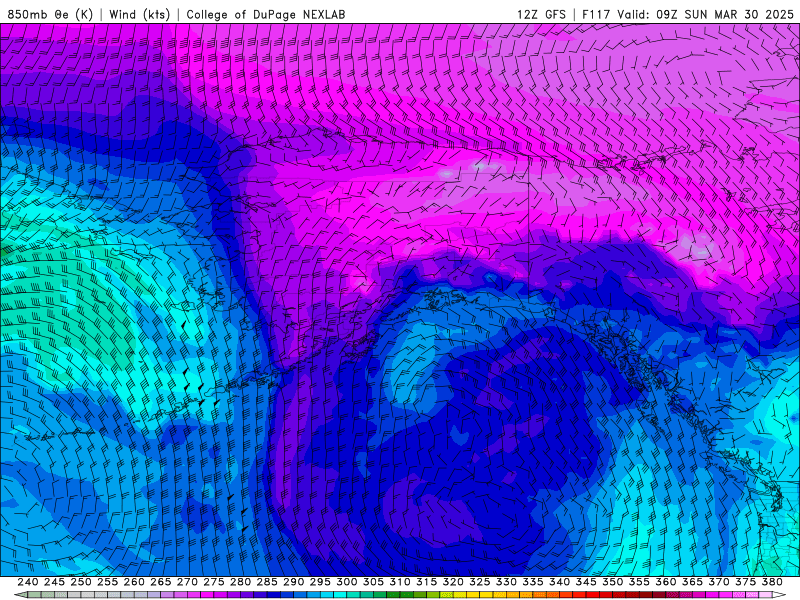Click the 270 value on the color scale
This screenshot has height=600, width=800.
[x=187, y=582]
